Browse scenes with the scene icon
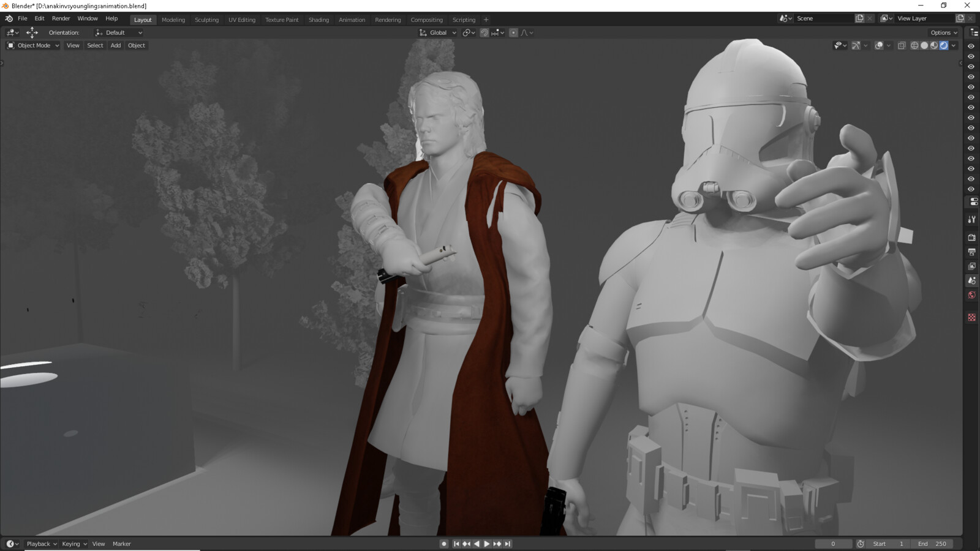The width and height of the screenshot is (980, 551). point(785,18)
